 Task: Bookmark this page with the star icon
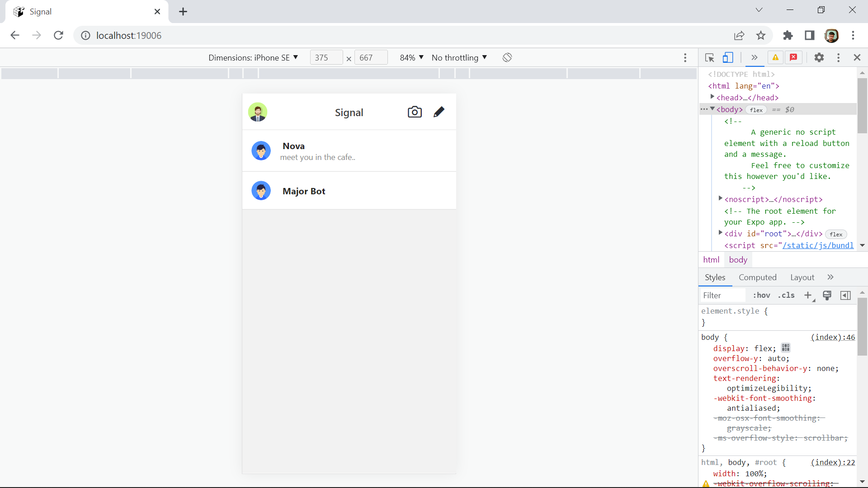[761, 35]
